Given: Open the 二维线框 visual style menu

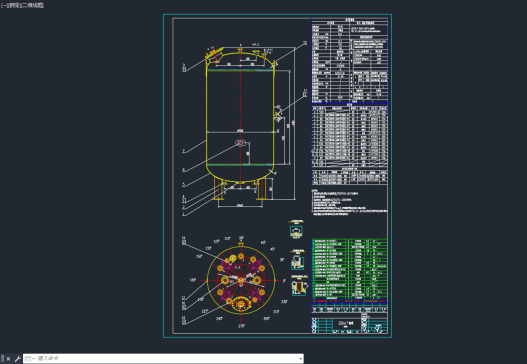Looking at the screenshot, I should (32, 5).
